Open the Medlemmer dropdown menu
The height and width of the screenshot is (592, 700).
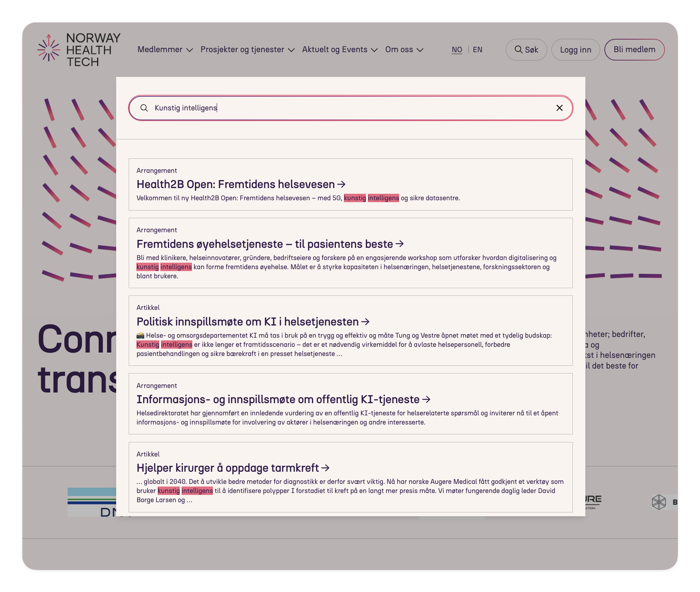point(165,49)
